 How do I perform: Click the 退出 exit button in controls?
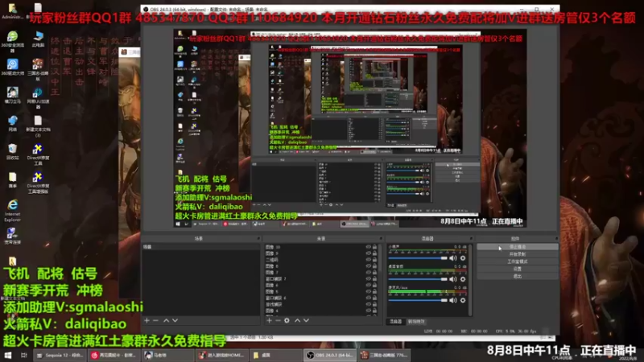(517, 276)
